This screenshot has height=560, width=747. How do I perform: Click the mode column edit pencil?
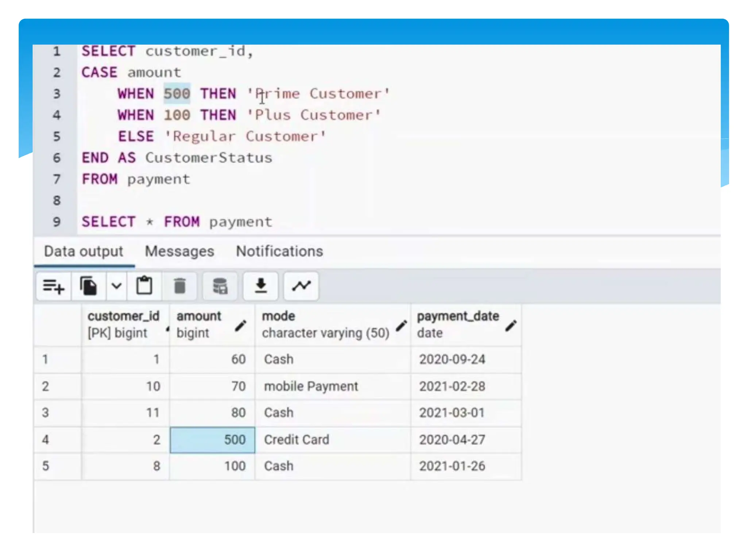click(401, 326)
